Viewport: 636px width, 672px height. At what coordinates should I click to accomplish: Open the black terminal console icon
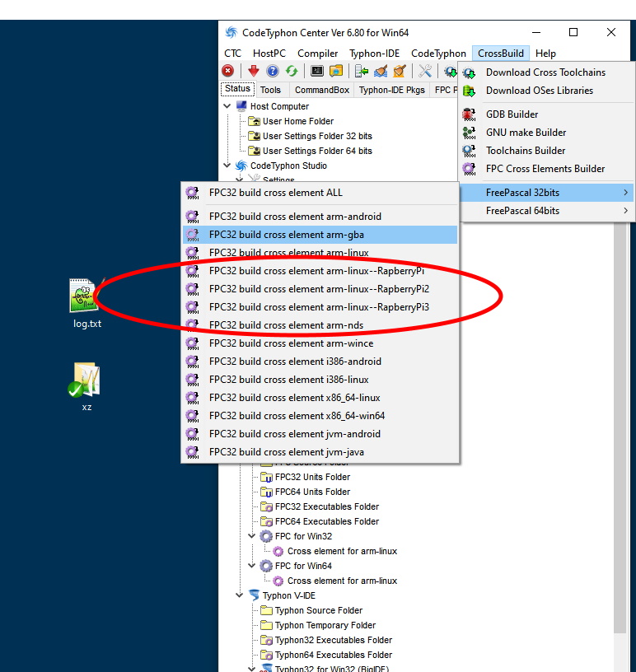317,71
